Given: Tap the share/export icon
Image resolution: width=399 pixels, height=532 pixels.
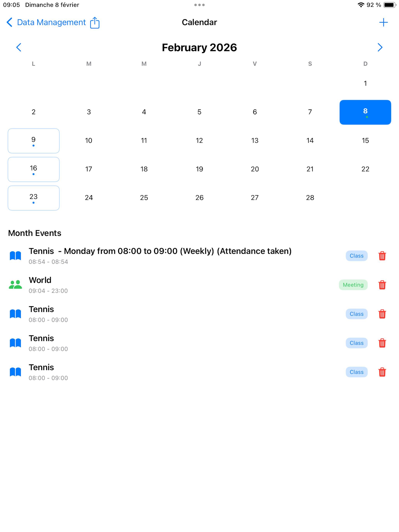Looking at the screenshot, I should (95, 23).
